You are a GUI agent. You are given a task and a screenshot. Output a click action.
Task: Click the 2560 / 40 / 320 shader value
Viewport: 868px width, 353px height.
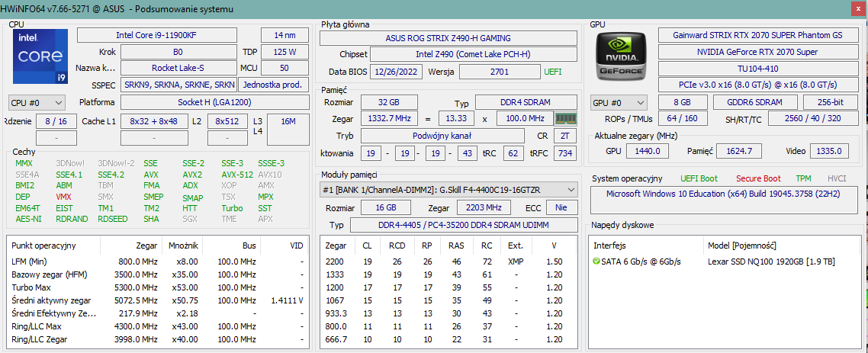click(812, 118)
